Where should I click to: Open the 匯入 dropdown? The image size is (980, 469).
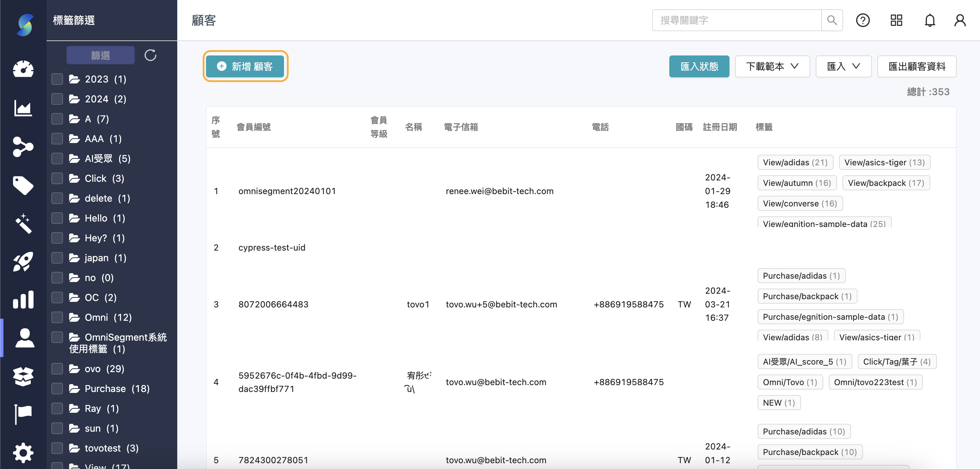(843, 66)
